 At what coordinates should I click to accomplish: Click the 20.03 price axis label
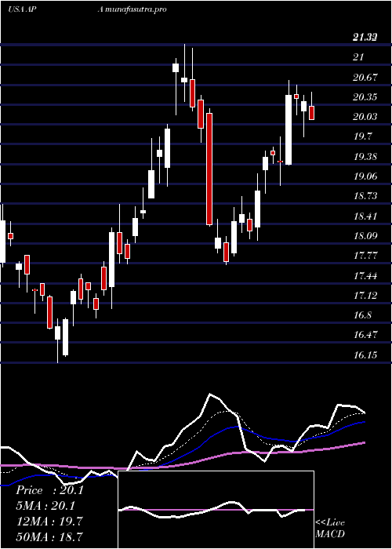click(365, 117)
